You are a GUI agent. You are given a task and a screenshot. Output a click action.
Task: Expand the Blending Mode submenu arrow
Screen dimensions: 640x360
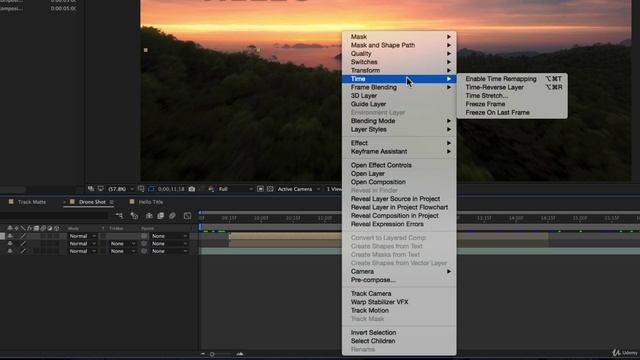click(x=449, y=121)
